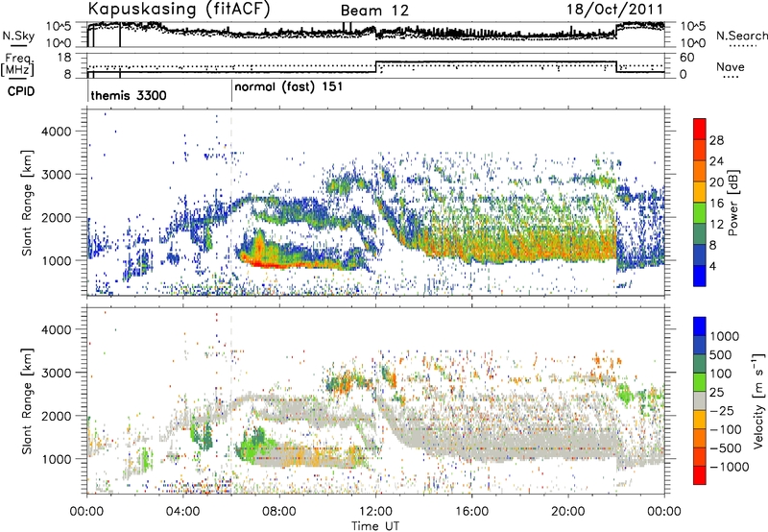The image size is (768, 532).
Task: Select the Freq. [MHz] axis label
Action: pos(17,64)
